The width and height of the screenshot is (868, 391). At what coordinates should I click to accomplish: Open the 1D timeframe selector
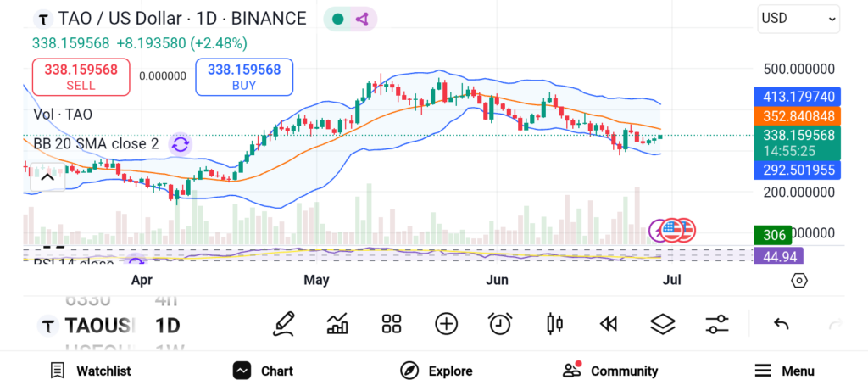[x=167, y=326]
